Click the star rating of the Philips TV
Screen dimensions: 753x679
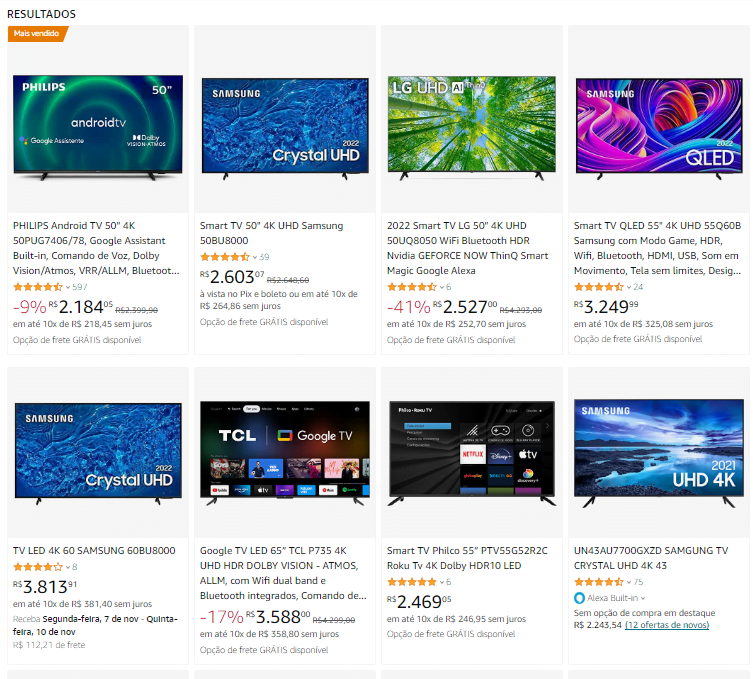pyautogui.click(x=38, y=287)
